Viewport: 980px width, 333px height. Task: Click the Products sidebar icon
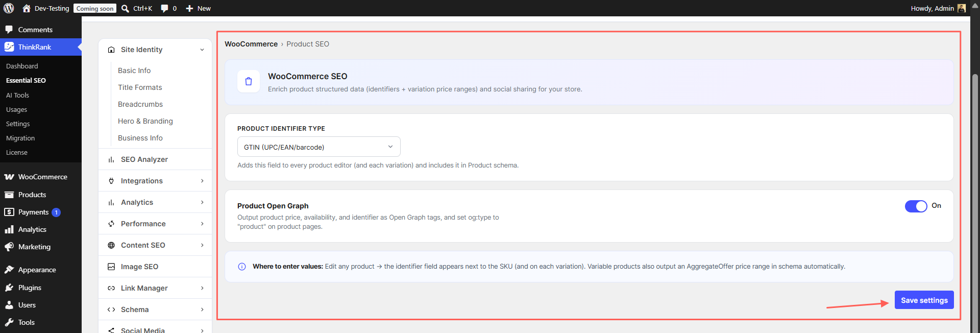(x=9, y=195)
